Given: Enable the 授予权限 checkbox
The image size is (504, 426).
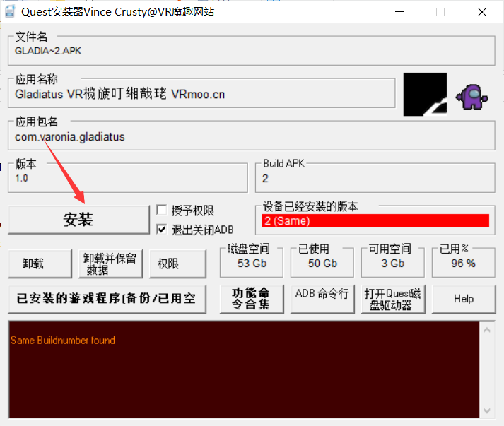Looking at the screenshot, I should pyautogui.click(x=161, y=210).
